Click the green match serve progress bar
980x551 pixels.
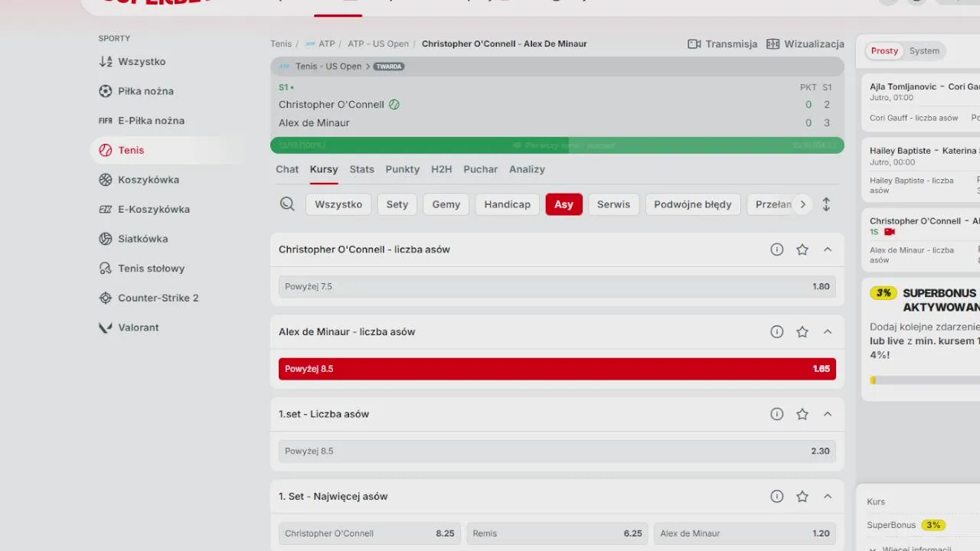pos(557,145)
